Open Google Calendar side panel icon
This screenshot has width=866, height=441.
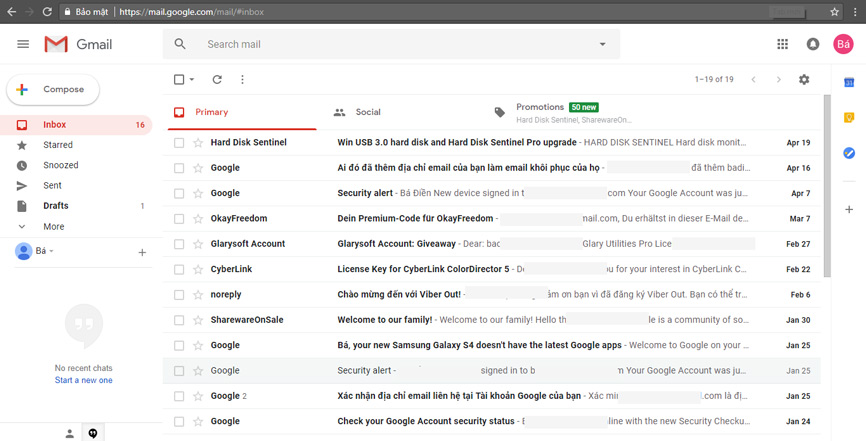click(849, 82)
